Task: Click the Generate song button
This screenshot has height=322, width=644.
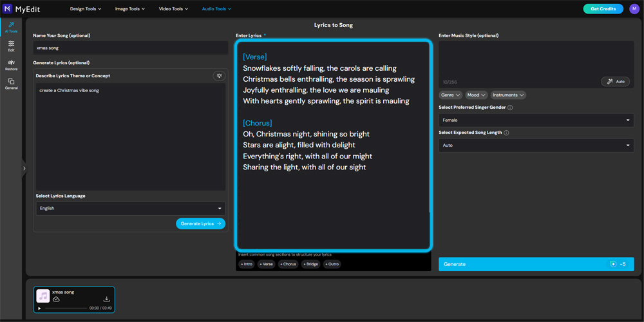Action: 536,264
